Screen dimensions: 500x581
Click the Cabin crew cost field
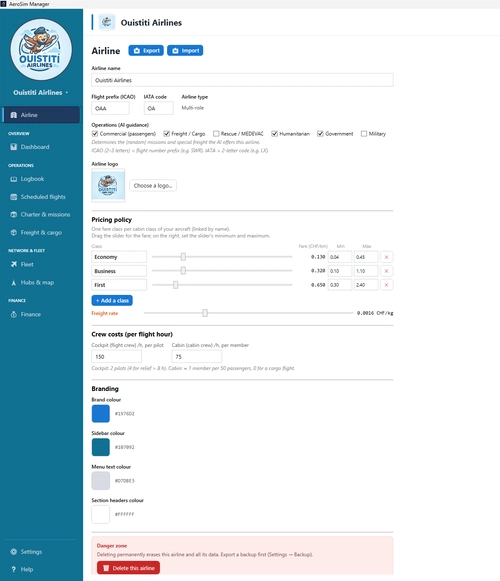196,356
